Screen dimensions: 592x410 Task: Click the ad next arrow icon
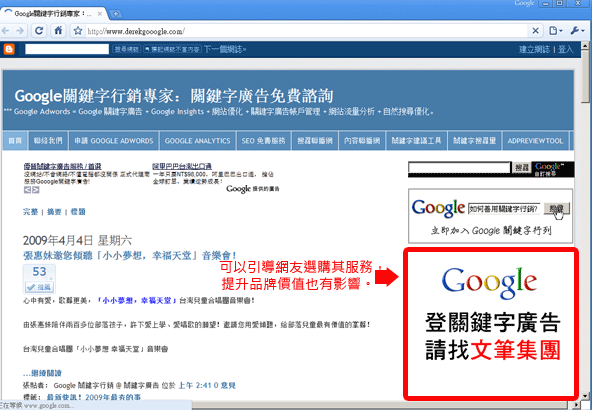(35, 190)
